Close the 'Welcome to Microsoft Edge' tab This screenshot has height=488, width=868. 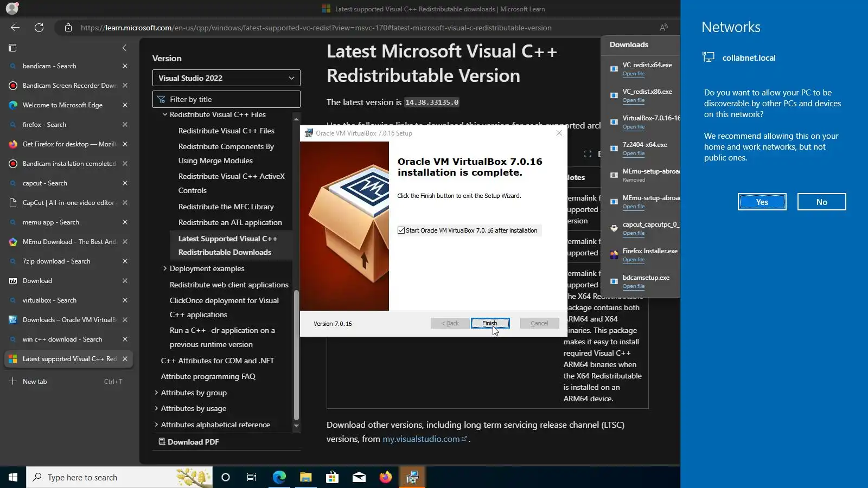(125, 105)
